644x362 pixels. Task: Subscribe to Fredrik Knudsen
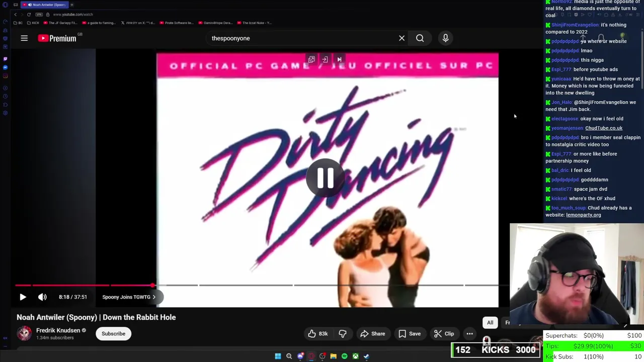pos(113,334)
